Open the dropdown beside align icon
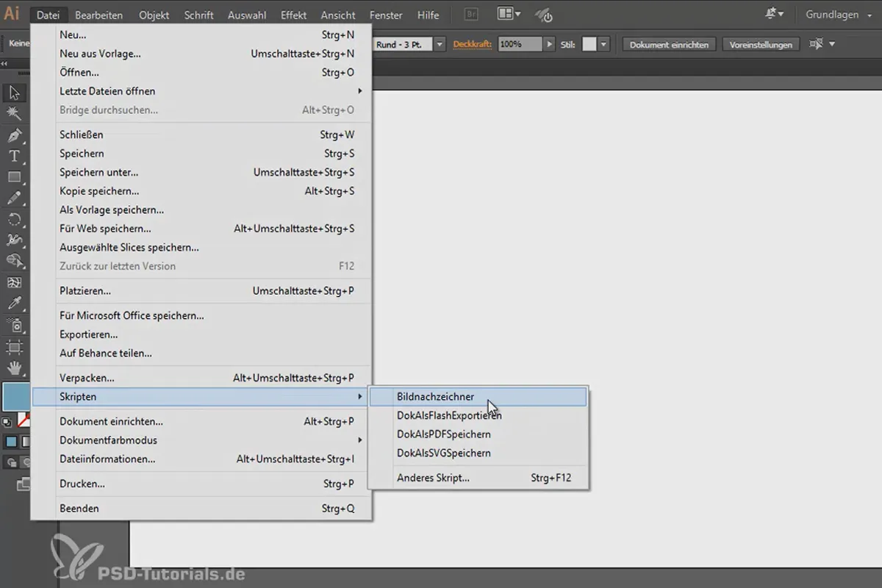 point(832,44)
